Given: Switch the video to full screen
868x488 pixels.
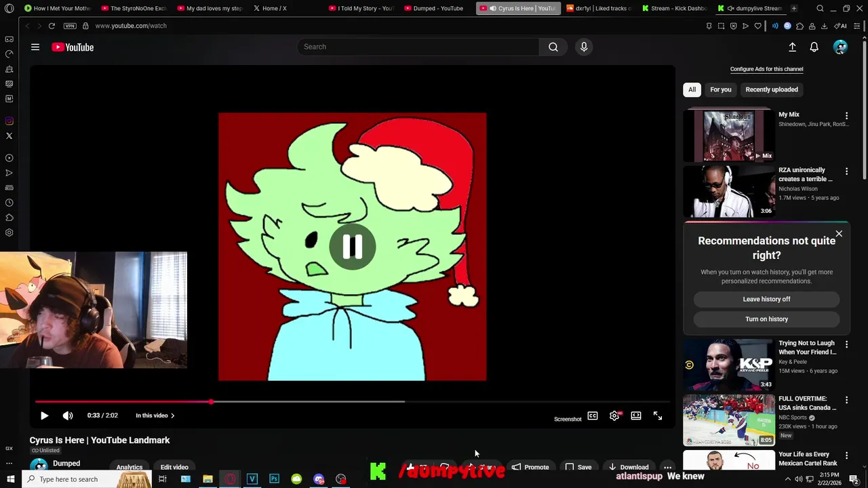Looking at the screenshot, I should (658, 415).
